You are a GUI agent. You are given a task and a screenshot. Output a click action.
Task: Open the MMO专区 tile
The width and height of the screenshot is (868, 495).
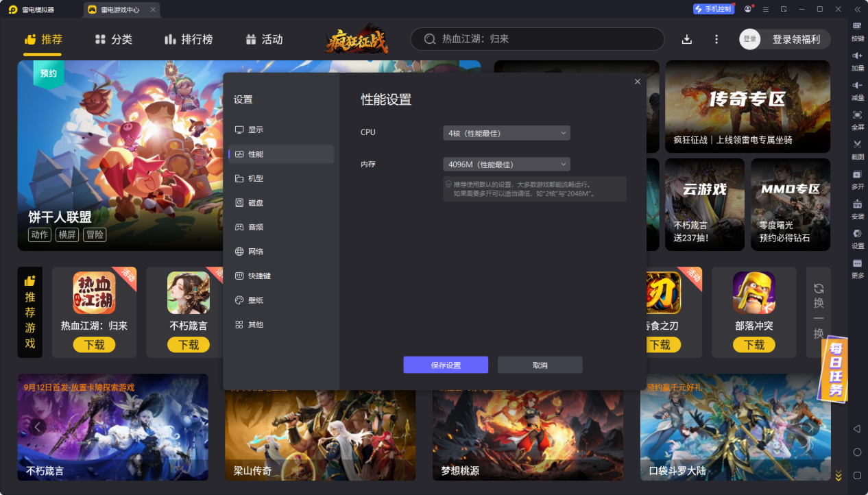click(791, 204)
